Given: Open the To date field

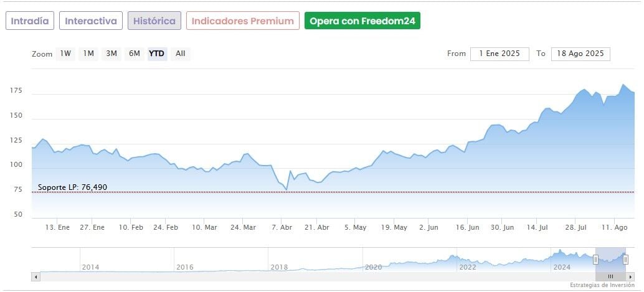Looking at the screenshot, I should click(580, 54).
